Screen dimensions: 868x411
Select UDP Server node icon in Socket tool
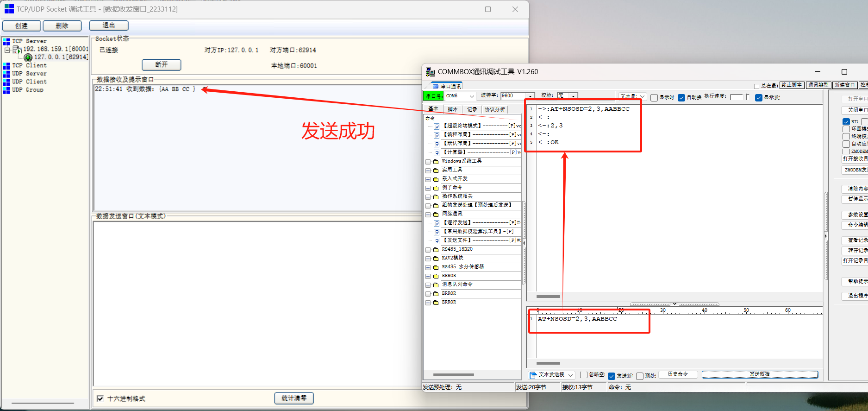tap(6, 74)
